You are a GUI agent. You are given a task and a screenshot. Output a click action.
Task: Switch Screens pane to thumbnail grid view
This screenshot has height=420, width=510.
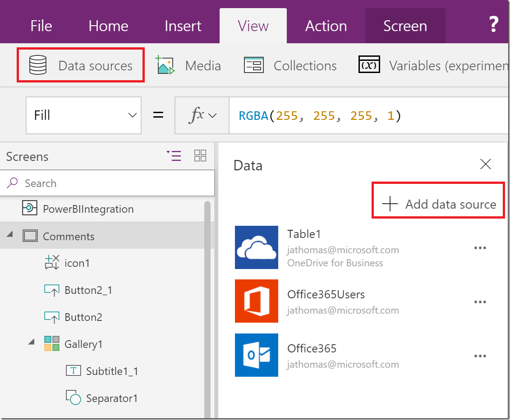click(200, 156)
